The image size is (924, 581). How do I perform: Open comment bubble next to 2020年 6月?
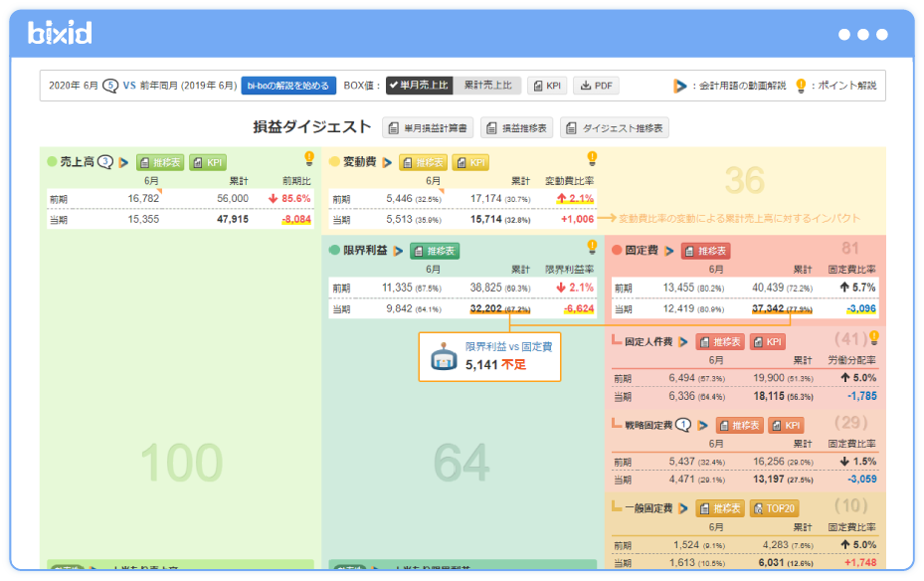[x=110, y=86]
